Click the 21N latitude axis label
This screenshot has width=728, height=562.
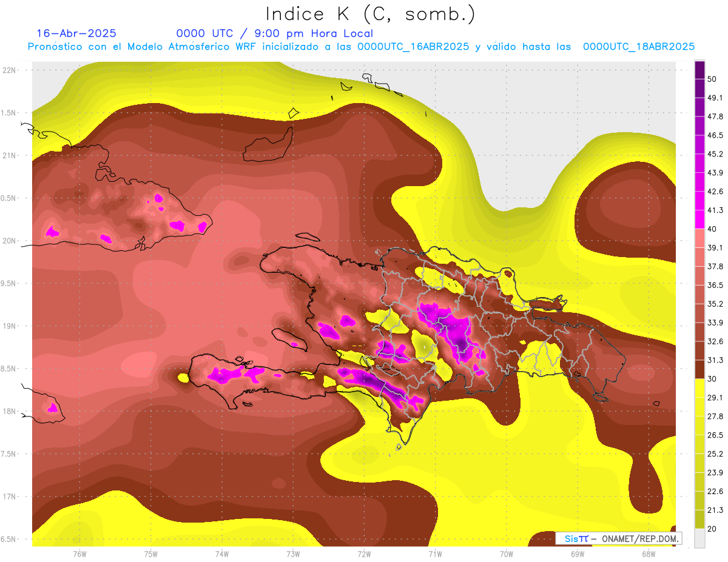pos(9,155)
